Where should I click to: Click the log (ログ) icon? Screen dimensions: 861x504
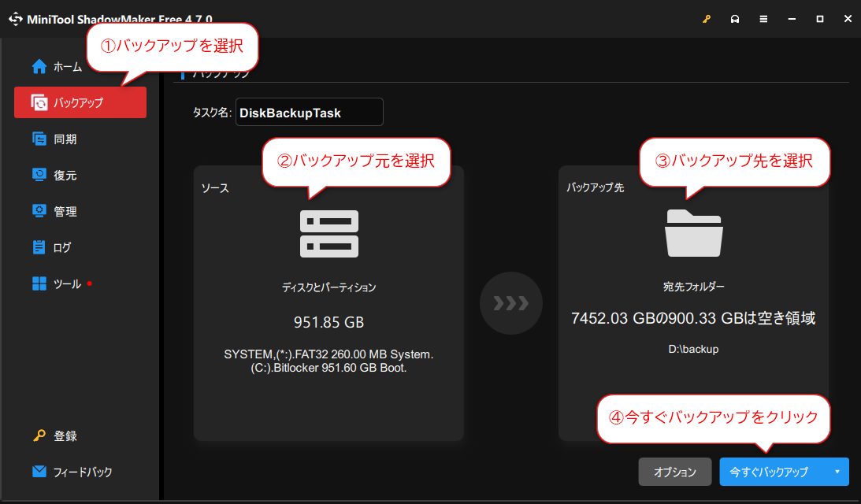point(39,247)
